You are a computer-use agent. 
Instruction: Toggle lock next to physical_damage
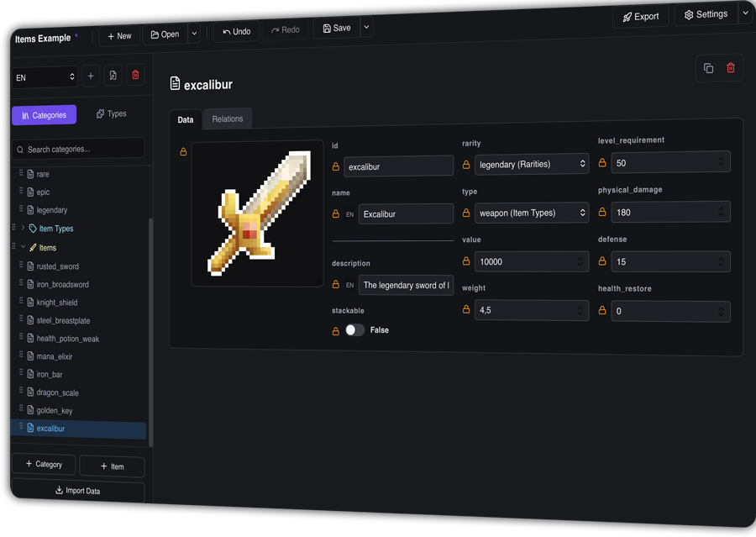pos(602,212)
